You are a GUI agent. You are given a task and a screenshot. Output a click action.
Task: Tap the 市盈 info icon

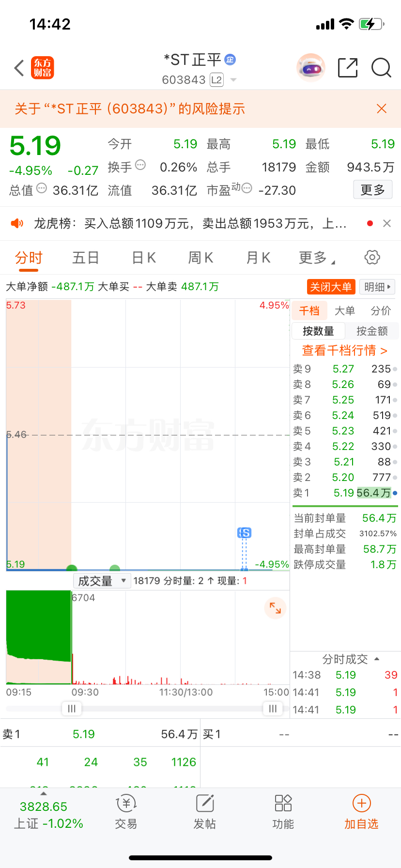point(247,188)
